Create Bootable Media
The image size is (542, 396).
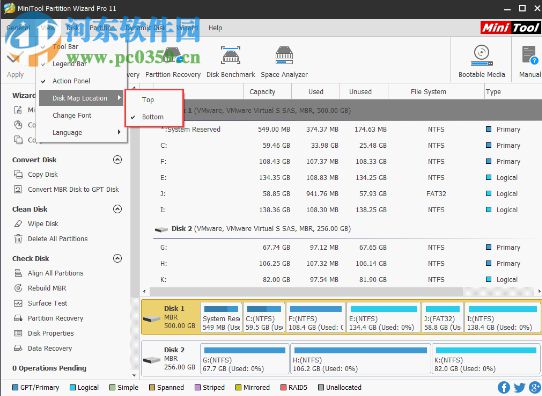[482, 62]
